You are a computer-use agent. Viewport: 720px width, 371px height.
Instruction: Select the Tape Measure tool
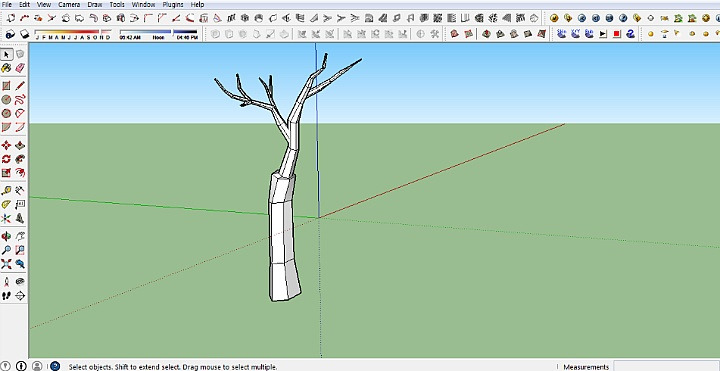[x=6, y=191]
